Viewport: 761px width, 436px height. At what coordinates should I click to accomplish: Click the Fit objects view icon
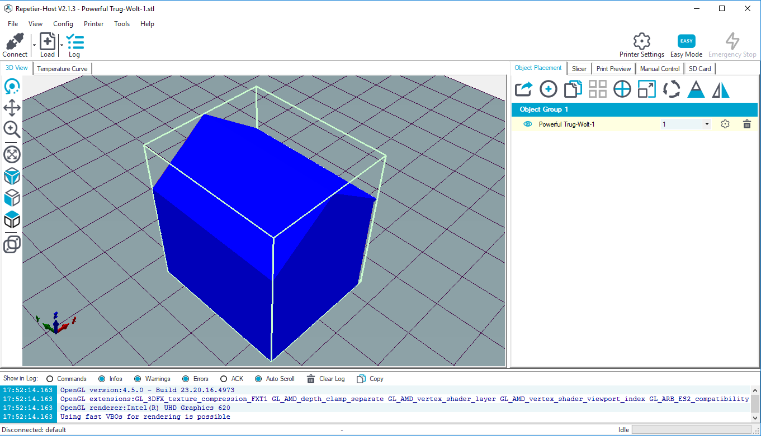click(x=12, y=154)
